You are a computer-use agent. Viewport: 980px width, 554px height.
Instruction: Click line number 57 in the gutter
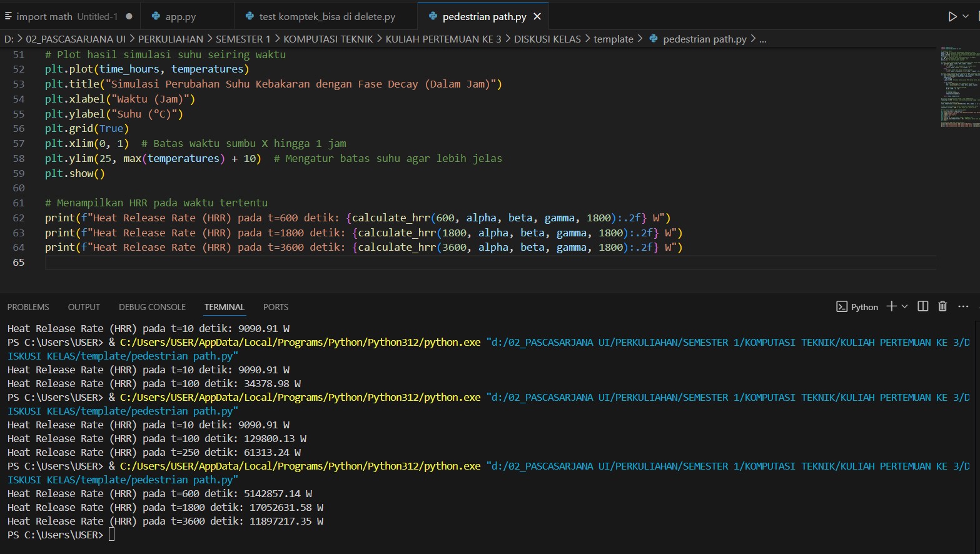pos(19,144)
